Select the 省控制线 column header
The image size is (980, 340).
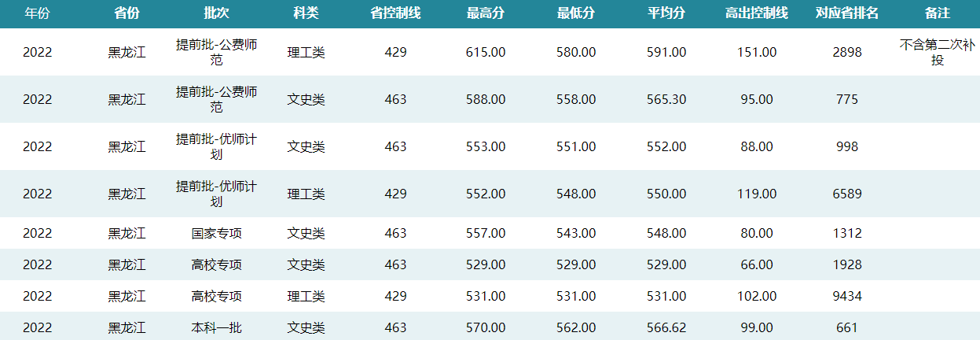pos(395,13)
